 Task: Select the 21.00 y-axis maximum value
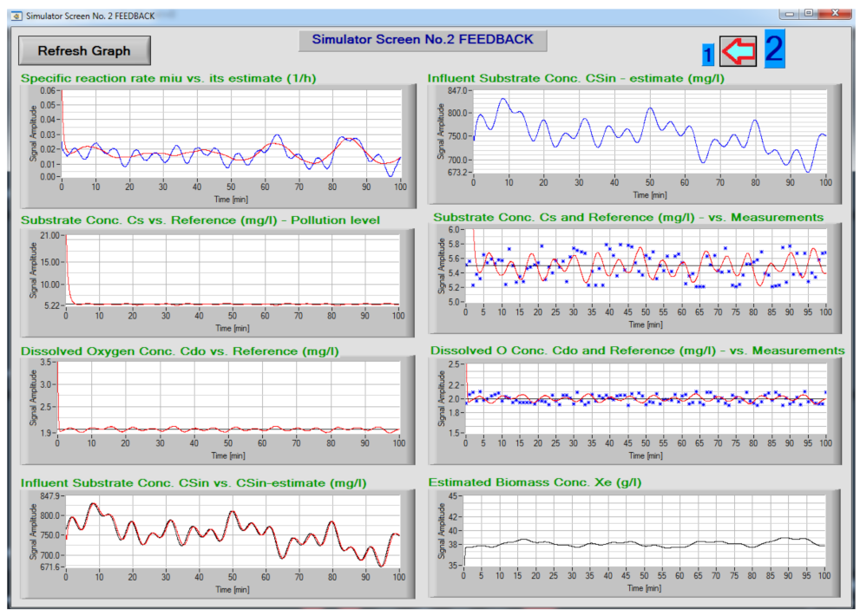(50, 236)
